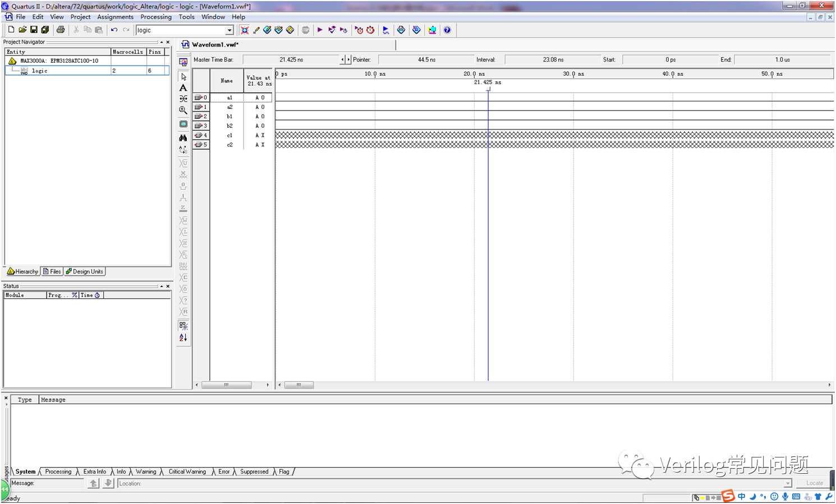Select the Suppressed messages tab

tap(254, 471)
